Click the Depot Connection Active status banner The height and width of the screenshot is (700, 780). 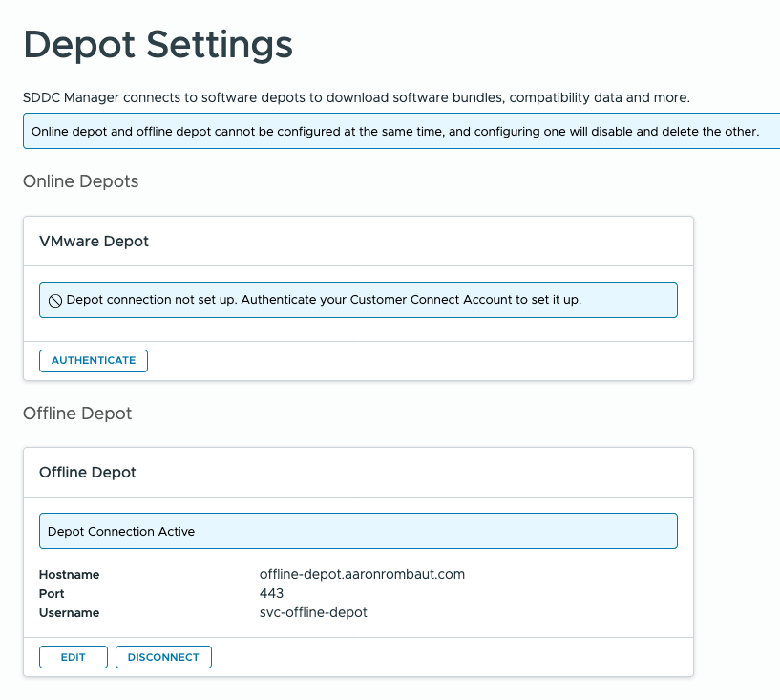click(x=358, y=531)
